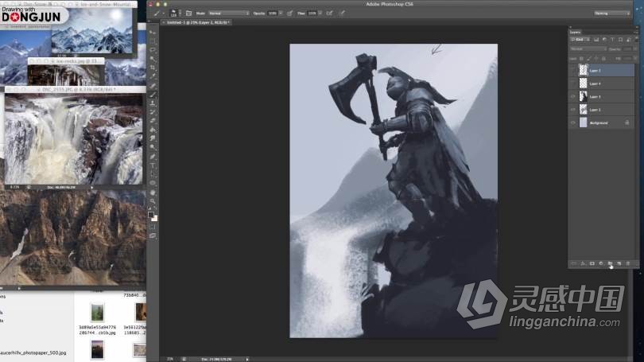Image resolution: width=644 pixels, height=362 pixels.
Task: Open the brush Mode dropdown
Action: (229, 14)
